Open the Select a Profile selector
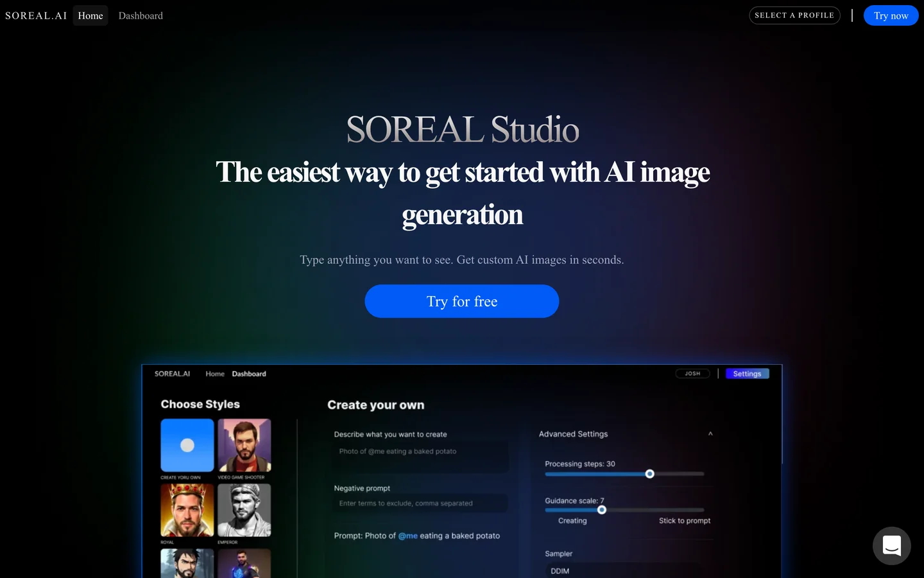 794,15
